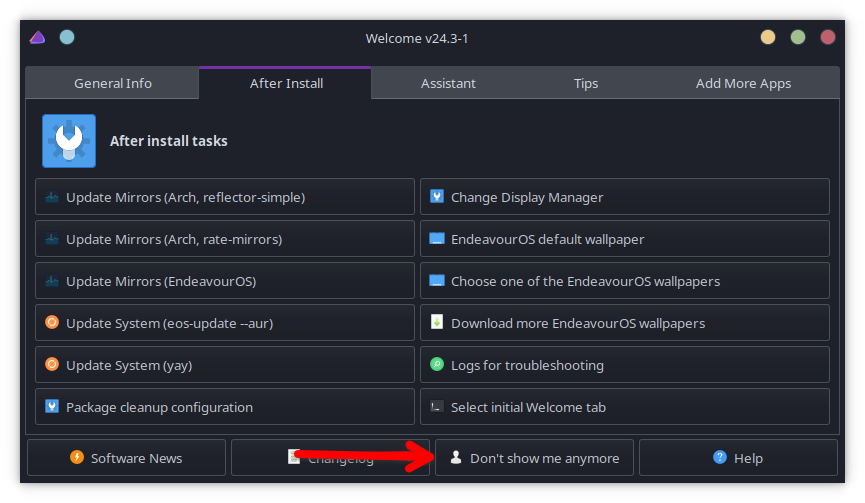Launch Update System (yay)
The image size is (865, 503).
[x=225, y=365]
